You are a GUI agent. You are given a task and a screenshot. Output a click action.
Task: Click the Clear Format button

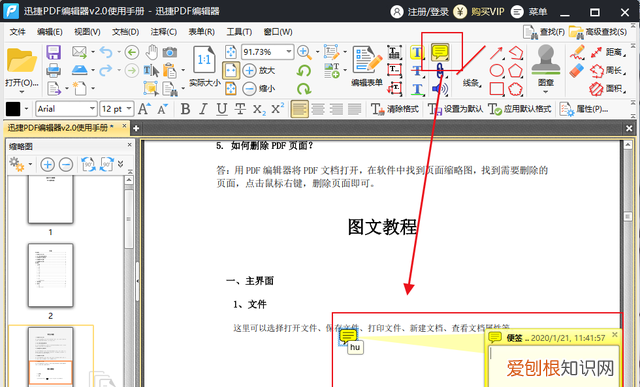pos(395,109)
